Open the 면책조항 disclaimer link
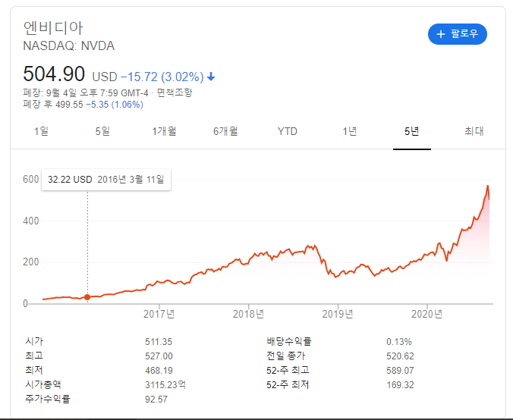Viewport: 513px width, 420px height. (175, 92)
